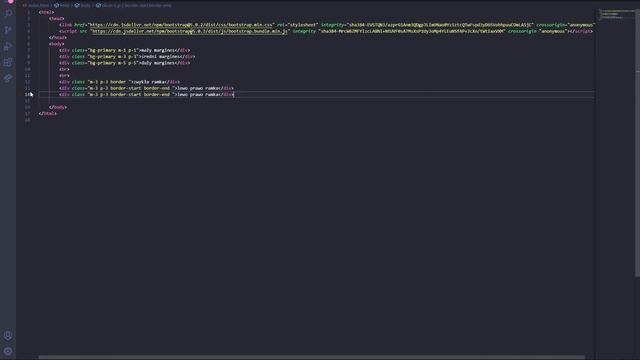Click the integrity attribute in script tag

click(x=398, y=31)
